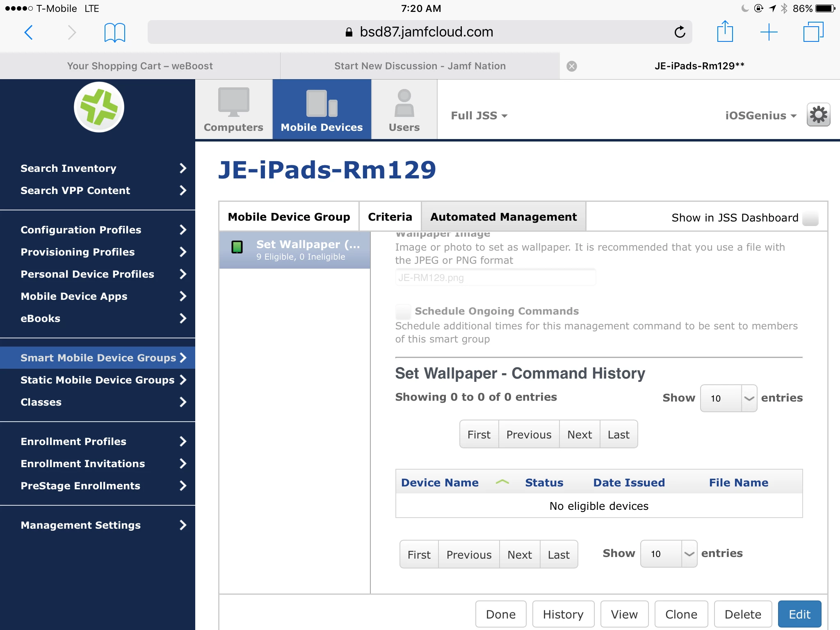Enable Schedule Ongoing Commands checkbox

point(403,311)
